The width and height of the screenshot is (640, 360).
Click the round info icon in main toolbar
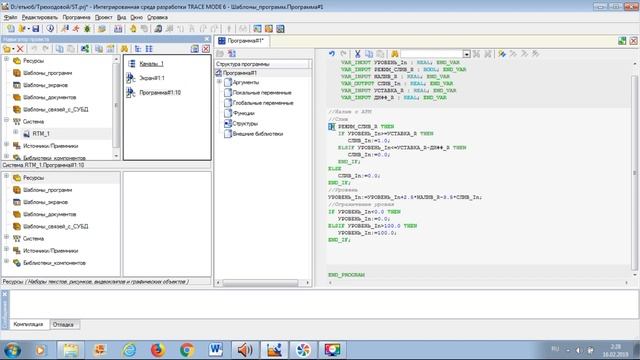(x=50, y=29)
